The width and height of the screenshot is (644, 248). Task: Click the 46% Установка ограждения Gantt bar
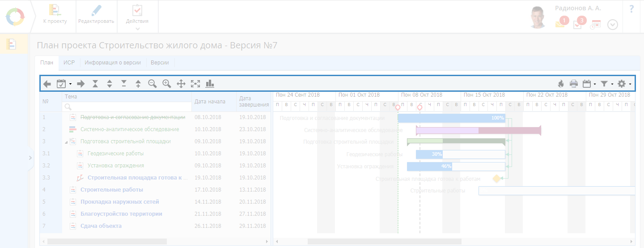(x=456, y=167)
